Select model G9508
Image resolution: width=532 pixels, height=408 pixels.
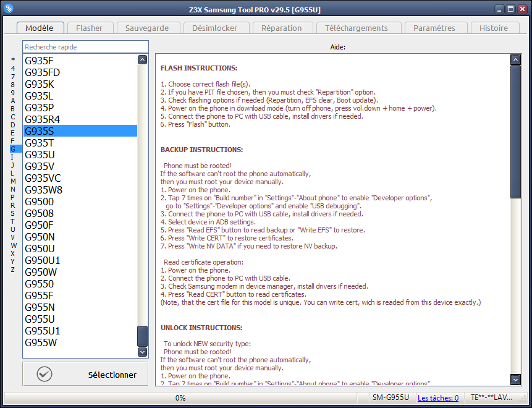coord(80,213)
